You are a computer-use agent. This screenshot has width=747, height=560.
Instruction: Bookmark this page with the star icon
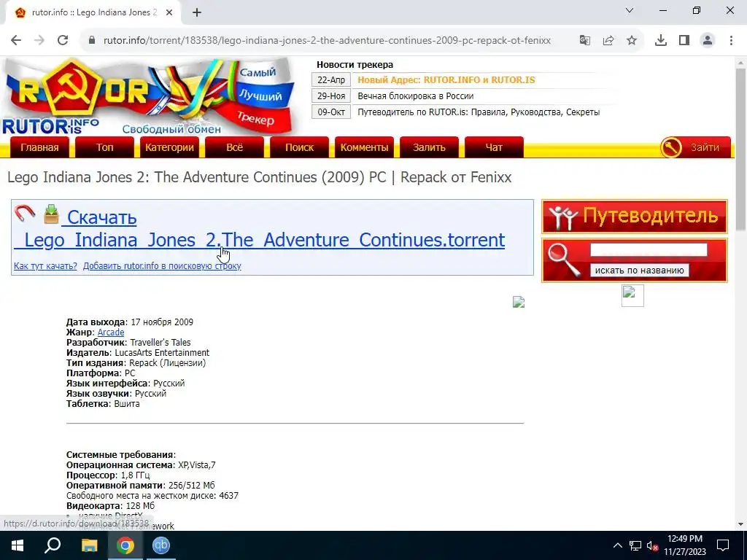point(632,41)
